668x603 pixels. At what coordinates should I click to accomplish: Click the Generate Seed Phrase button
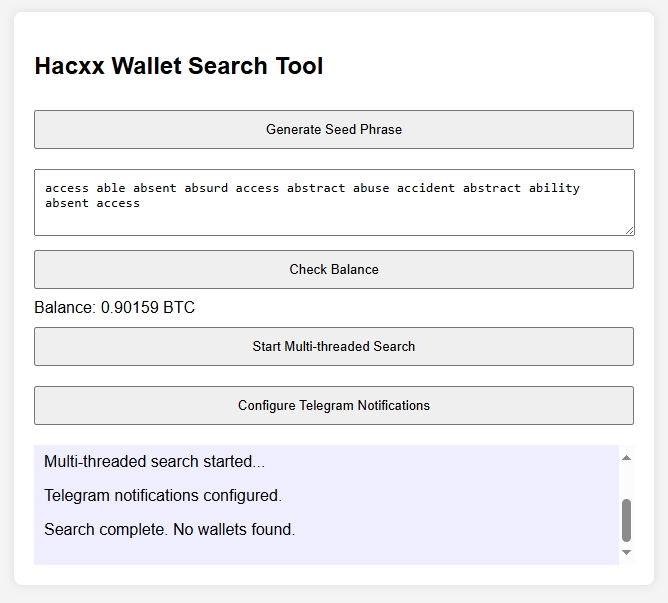click(x=334, y=130)
